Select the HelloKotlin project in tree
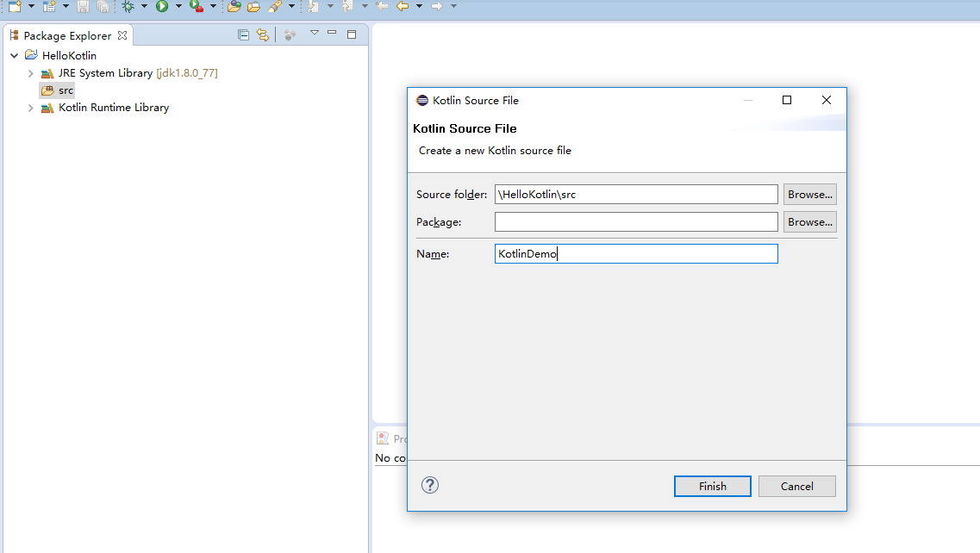Image resolution: width=980 pixels, height=553 pixels. pyautogui.click(x=69, y=56)
